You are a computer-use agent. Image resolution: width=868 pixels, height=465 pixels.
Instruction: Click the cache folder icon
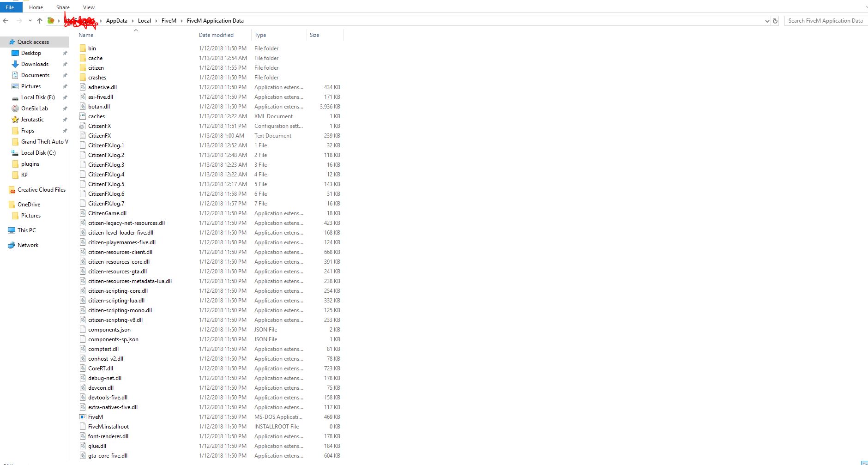[x=83, y=58]
